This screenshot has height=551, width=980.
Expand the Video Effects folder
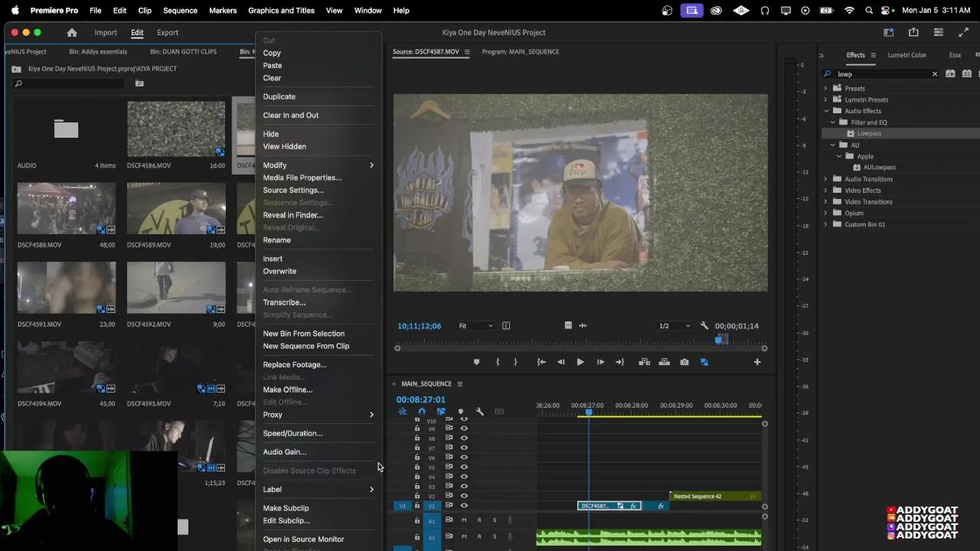pyautogui.click(x=826, y=191)
